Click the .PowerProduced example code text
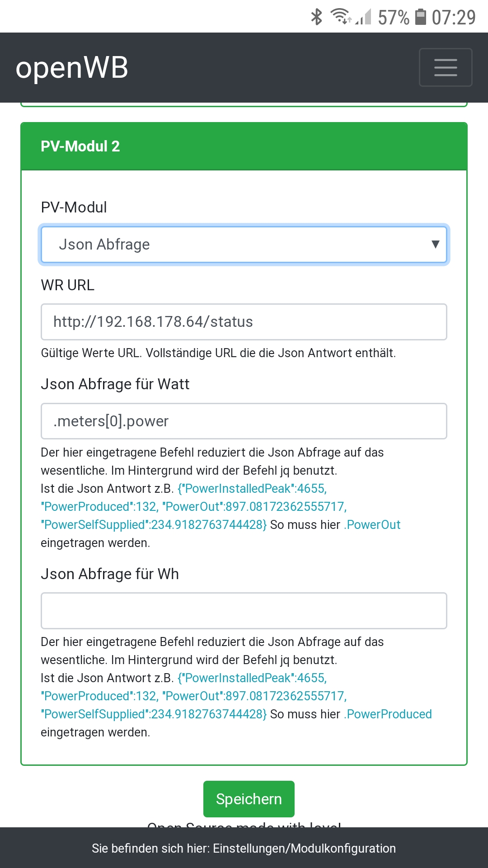 (x=388, y=714)
